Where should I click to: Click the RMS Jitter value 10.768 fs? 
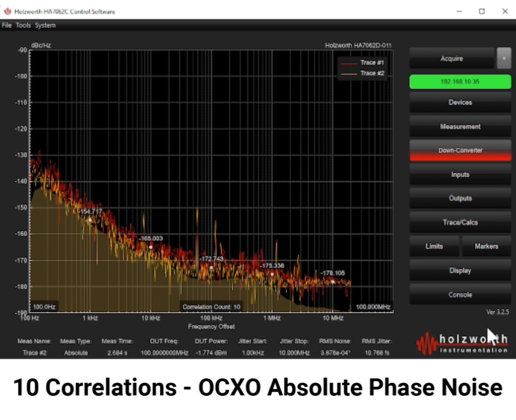pyautogui.click(x=377, y=353)
